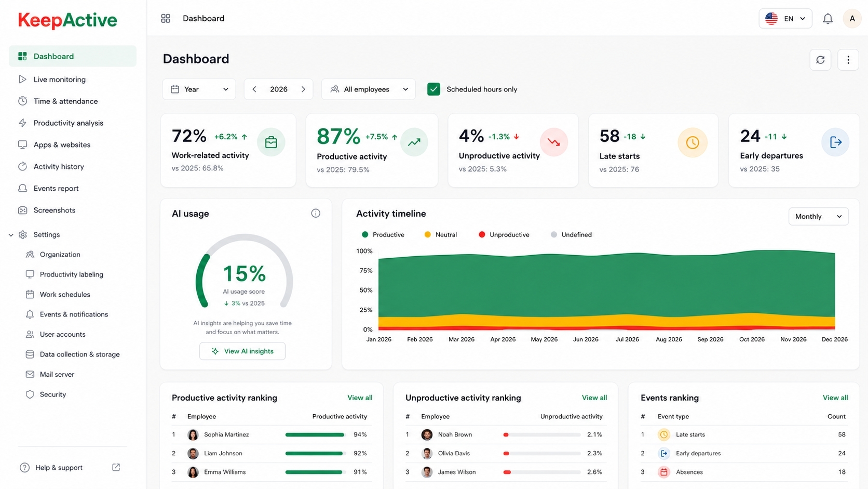The width and height of the screenshot is (868, 489).
Task: Click the AI usage score gauge
Action: [x=244, y=272]
